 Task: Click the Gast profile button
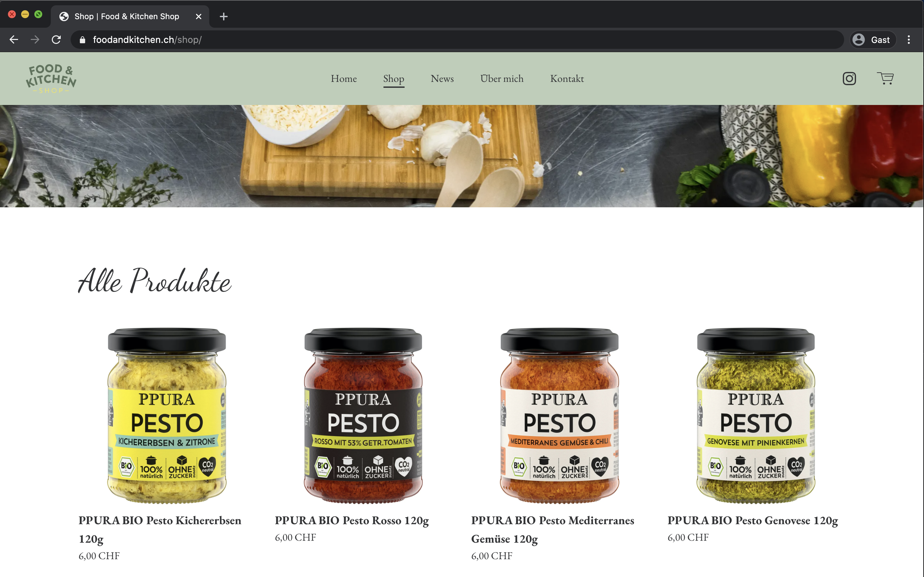[x=873, y=40]
